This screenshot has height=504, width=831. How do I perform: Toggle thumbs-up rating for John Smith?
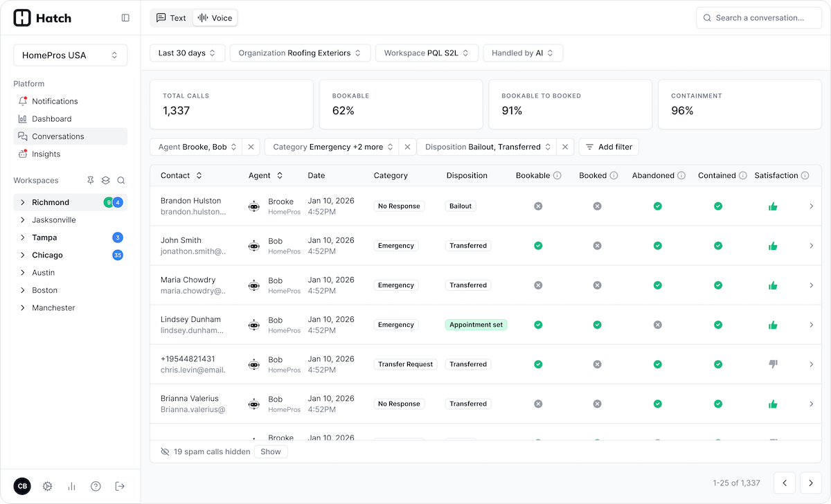point(773,246)
